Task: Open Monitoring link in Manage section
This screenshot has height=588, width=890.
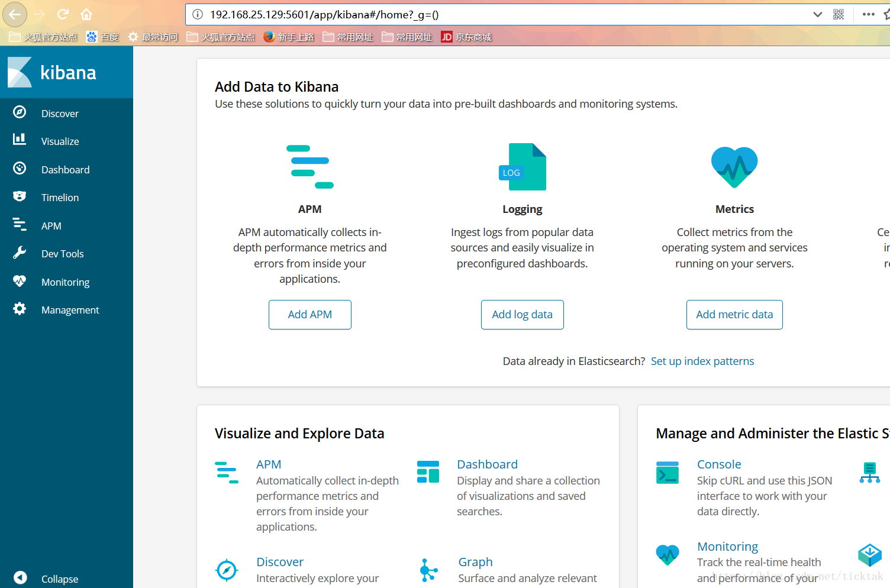Action: [x=727, y=547]
